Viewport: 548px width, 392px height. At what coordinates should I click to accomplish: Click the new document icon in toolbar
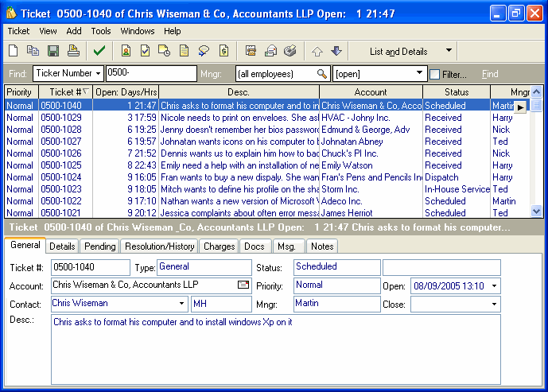pyautogui.click(x=14, y=52)
